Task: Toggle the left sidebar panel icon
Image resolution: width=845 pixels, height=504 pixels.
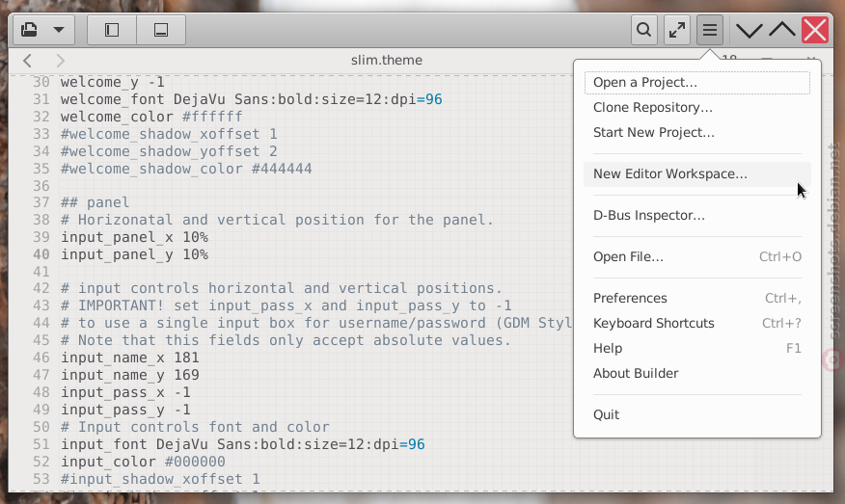Action: point(112,30)
